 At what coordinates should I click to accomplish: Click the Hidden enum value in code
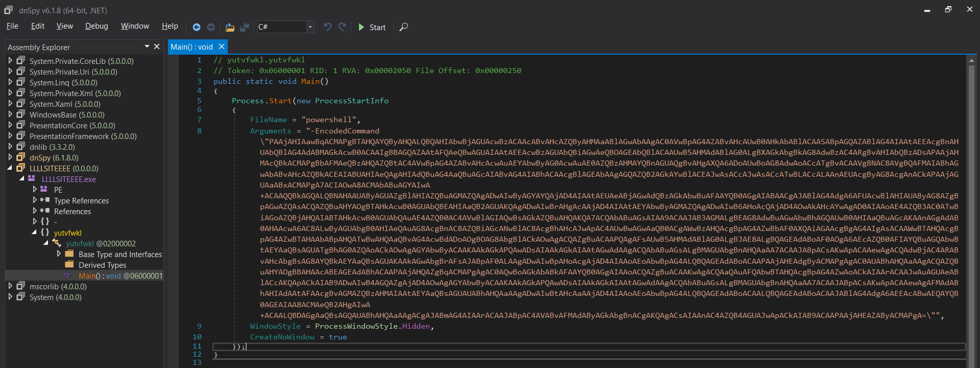pos(416,326)
